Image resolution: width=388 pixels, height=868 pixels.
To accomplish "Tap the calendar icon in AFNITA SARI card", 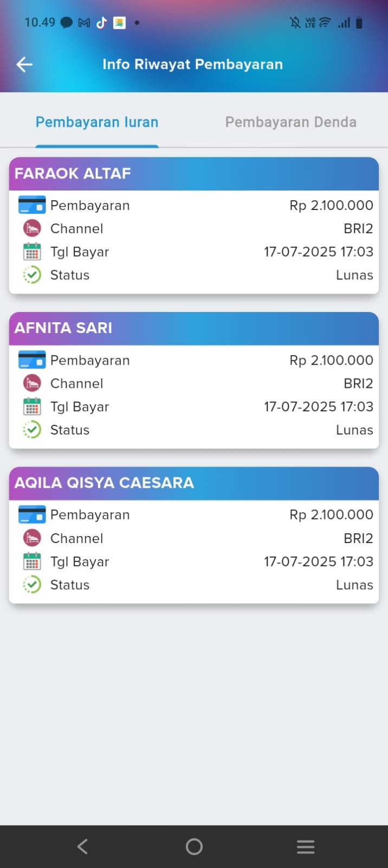I will tap(32, 406).
